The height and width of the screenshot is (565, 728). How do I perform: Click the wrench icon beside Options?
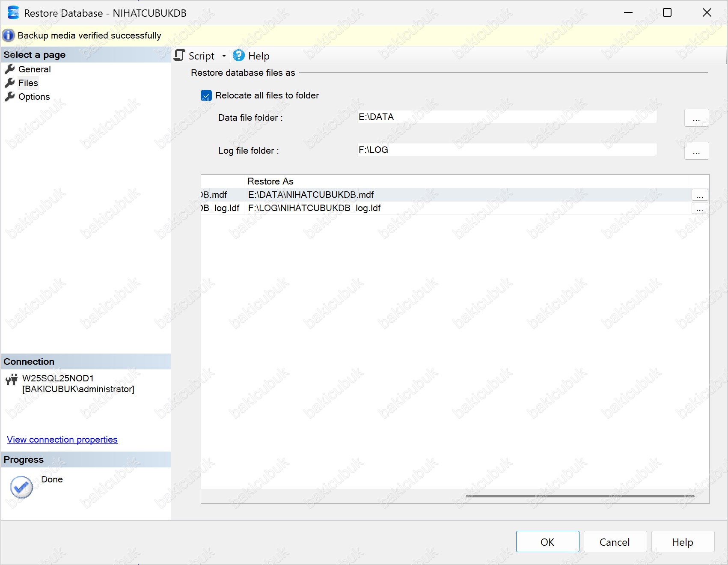pyautogui.click(x=10, y=97)
